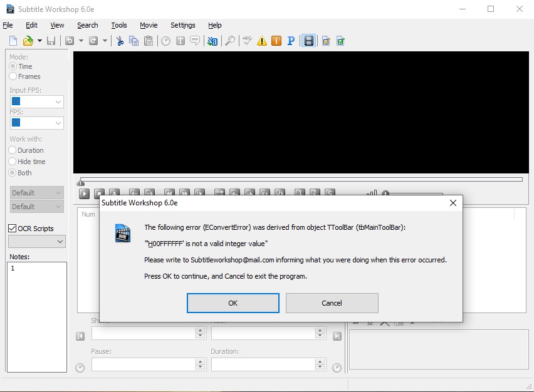The height and width of the screenshot is (392, 534).
Task: Expand the redo history dropdown arrow
Action: (105, 41)
